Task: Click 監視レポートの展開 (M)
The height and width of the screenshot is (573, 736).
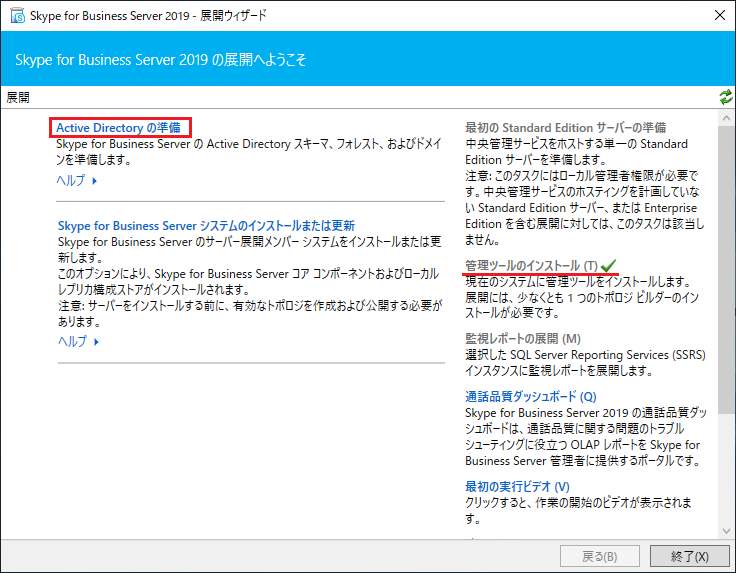Action: pyautogui.click(x=522, y=338)
